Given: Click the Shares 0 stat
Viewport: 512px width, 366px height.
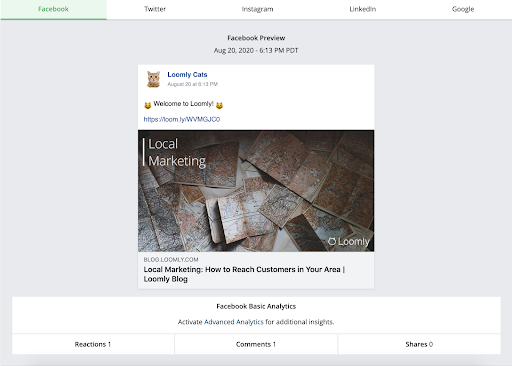Looking at the screenshot, I should coord(419,344).
